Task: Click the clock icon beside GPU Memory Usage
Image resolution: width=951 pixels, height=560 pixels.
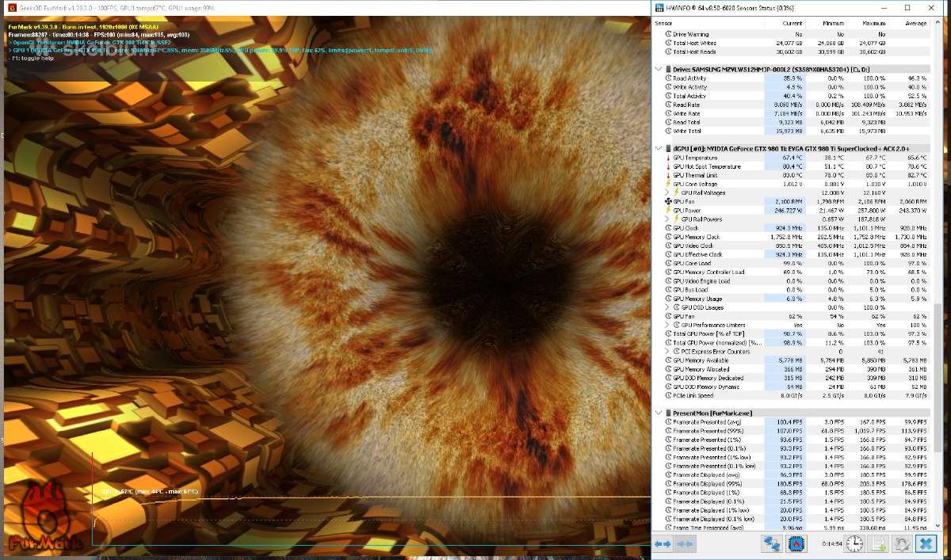Action: click(x=668, y=299)
